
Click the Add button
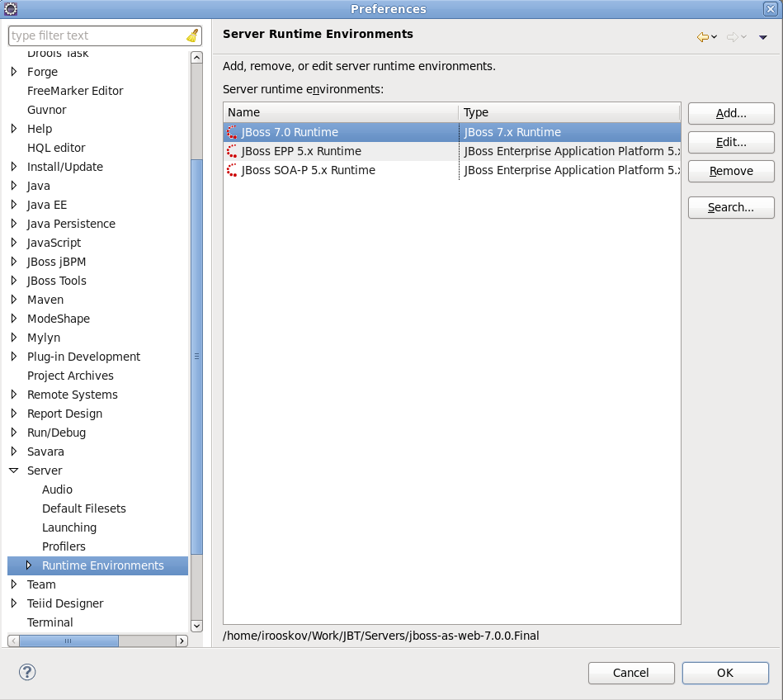pos(730,113)
